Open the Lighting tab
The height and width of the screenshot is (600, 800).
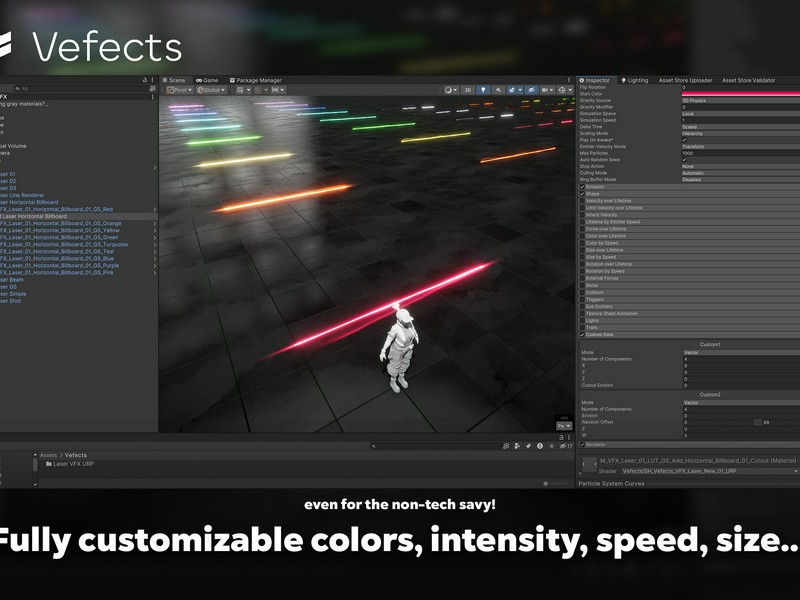tap(634, 80)
